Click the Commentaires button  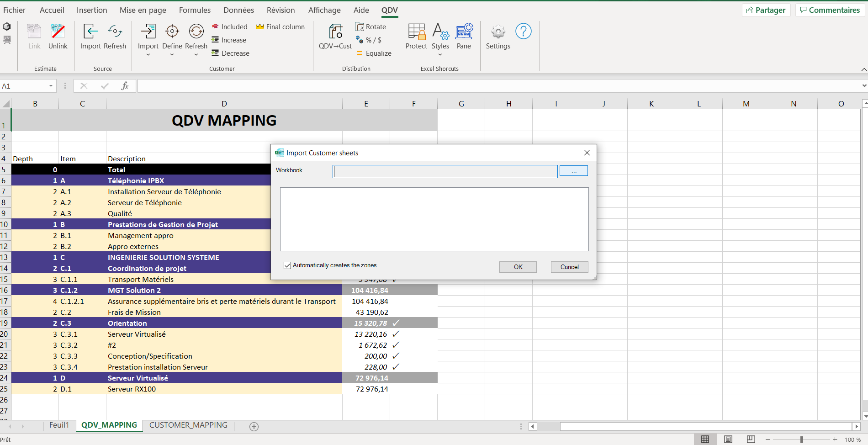coord(830,10)
